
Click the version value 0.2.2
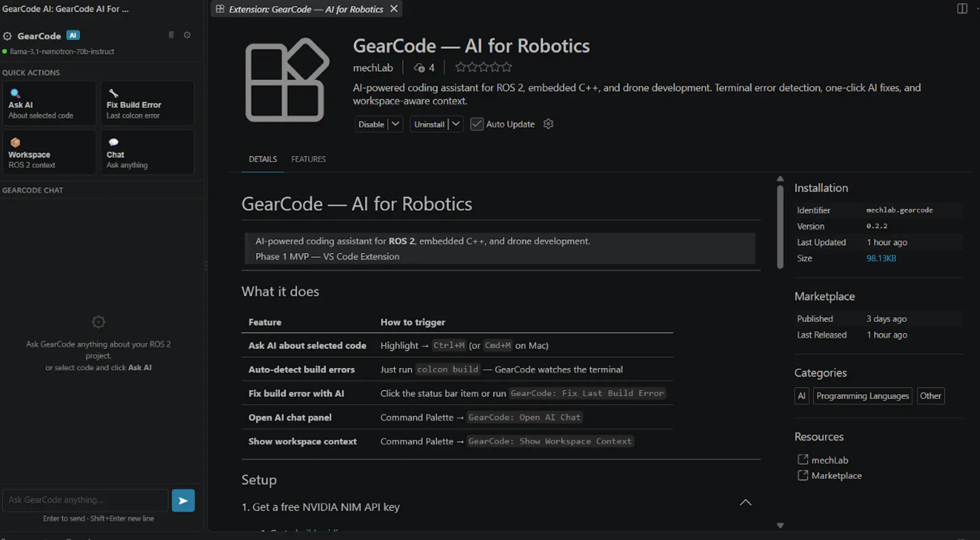[x=876, y=226]
